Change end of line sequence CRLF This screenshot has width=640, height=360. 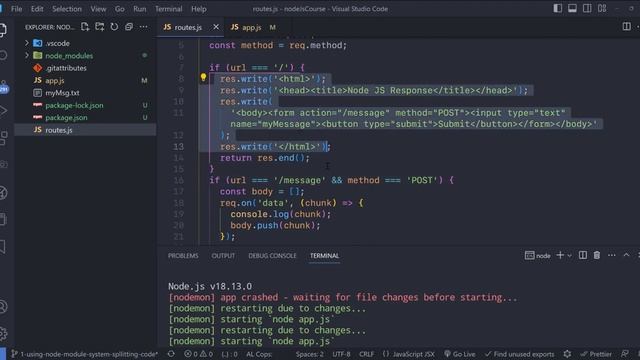pos(366,354)
